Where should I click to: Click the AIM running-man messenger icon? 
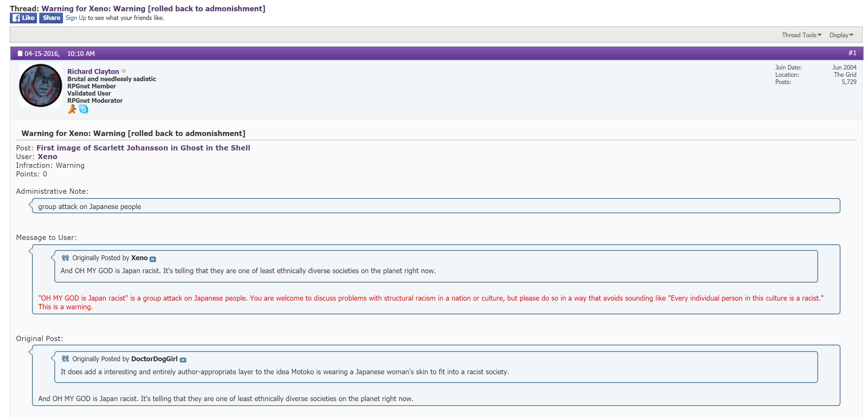(x=72, y=109)
